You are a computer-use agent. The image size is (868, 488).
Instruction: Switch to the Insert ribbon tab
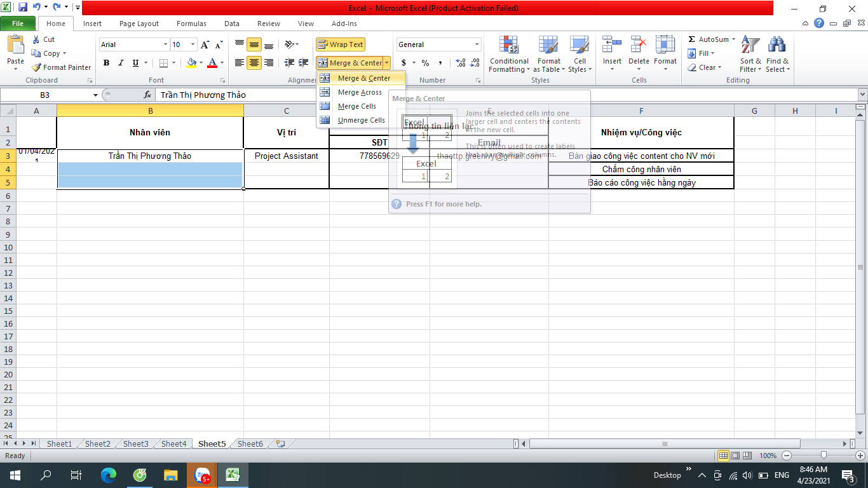92,24
